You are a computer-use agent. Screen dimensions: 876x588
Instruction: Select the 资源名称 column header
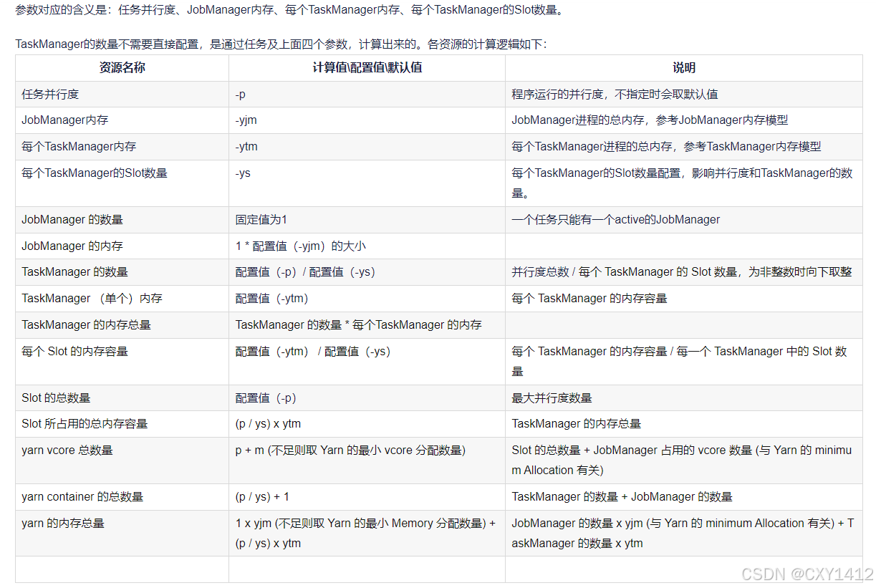click(121, 68)
